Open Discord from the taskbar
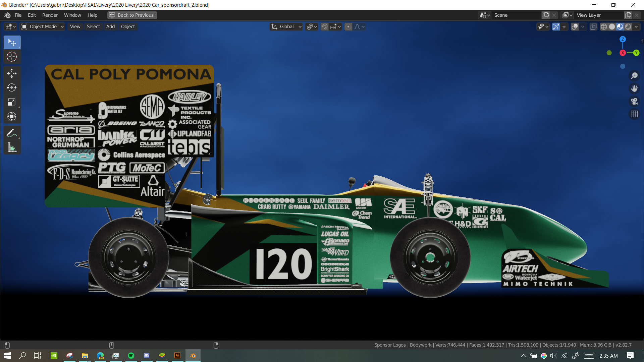This screenshot has width=644, height=362. (147, 356)
